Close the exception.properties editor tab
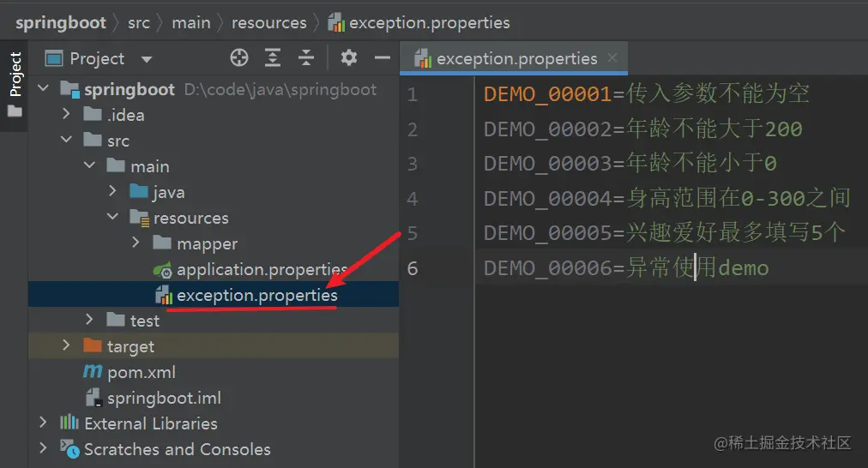868x468 pixels. [612, 58]
